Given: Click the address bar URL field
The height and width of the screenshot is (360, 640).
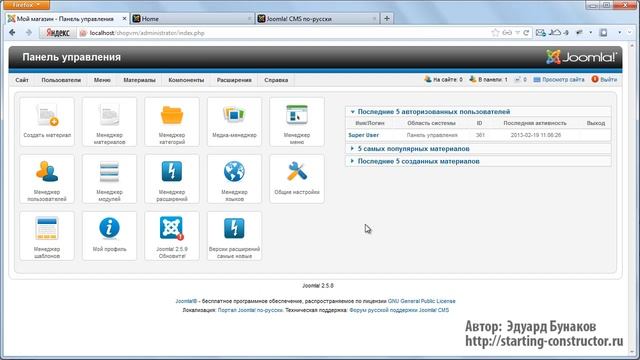Looking at the screenshot, I should [x=282, y=33].
